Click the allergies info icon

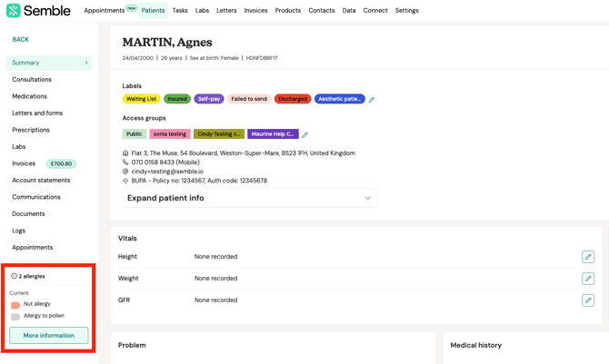pos(14,276)
